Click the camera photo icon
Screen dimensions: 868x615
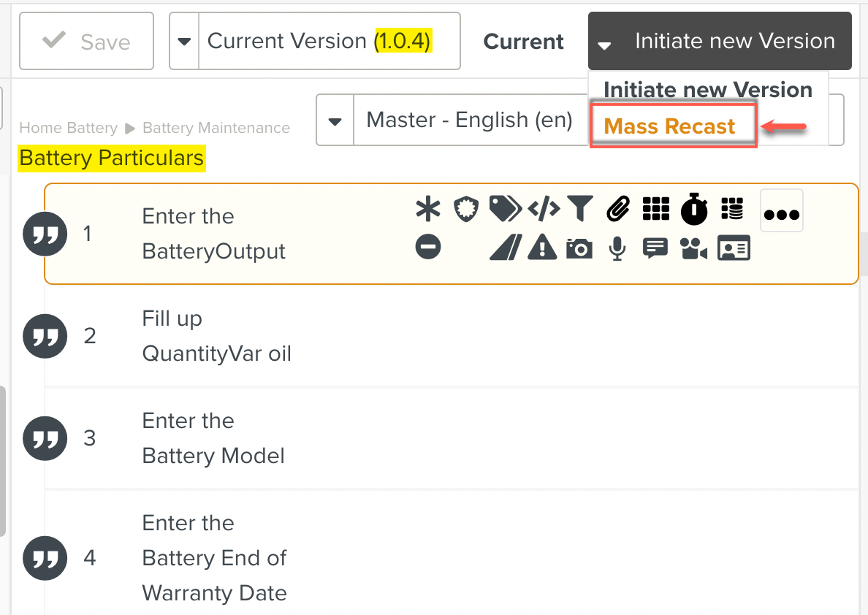[x=579, y=249]
